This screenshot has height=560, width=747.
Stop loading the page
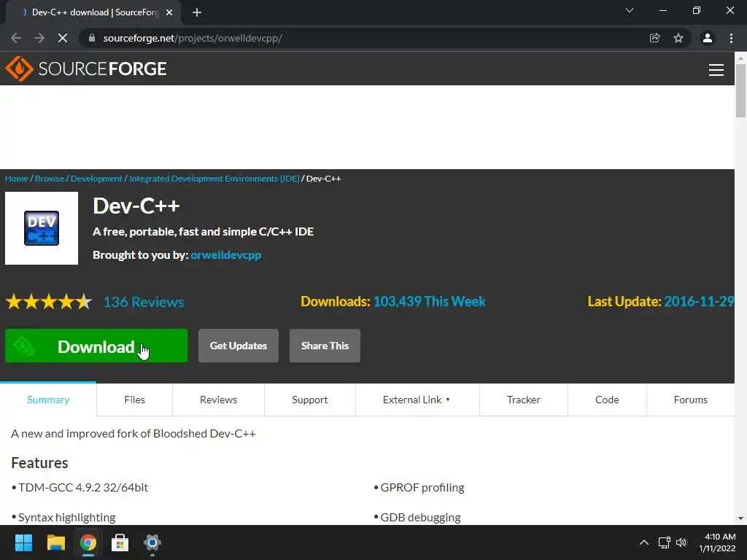coord(63,38)
